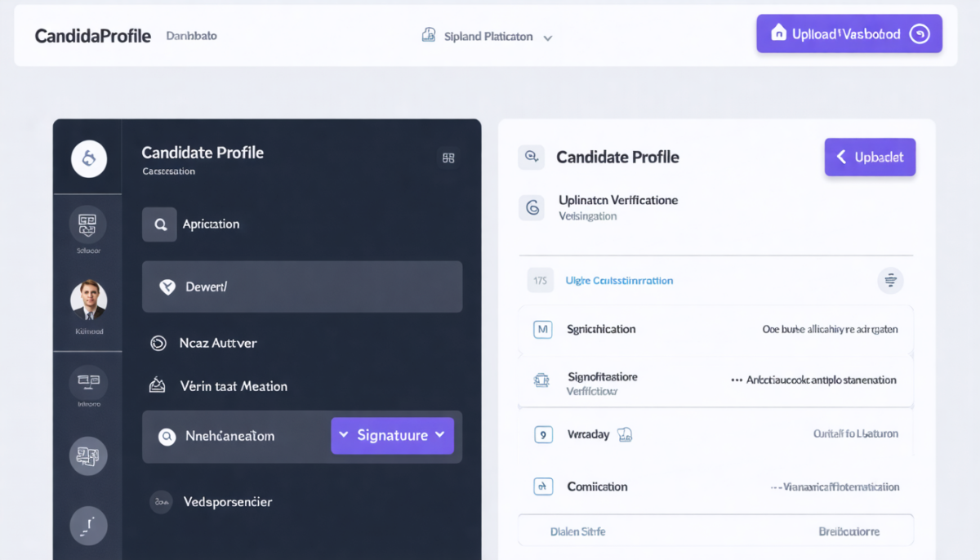Click the shield heart icon in Dewert/ row
This screenshot has width=980, height=560.
coord(167,287)
